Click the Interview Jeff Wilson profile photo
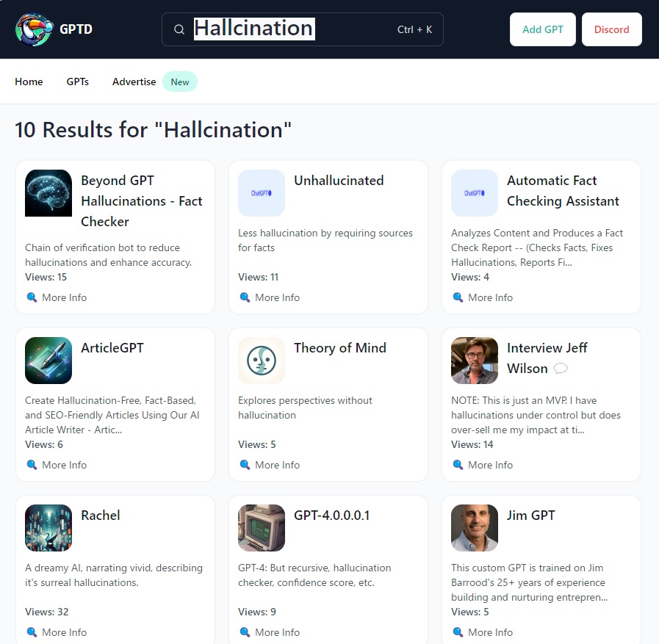Image resolution: width=659 pixels, height=644 pixels. [x=475, y=361]
